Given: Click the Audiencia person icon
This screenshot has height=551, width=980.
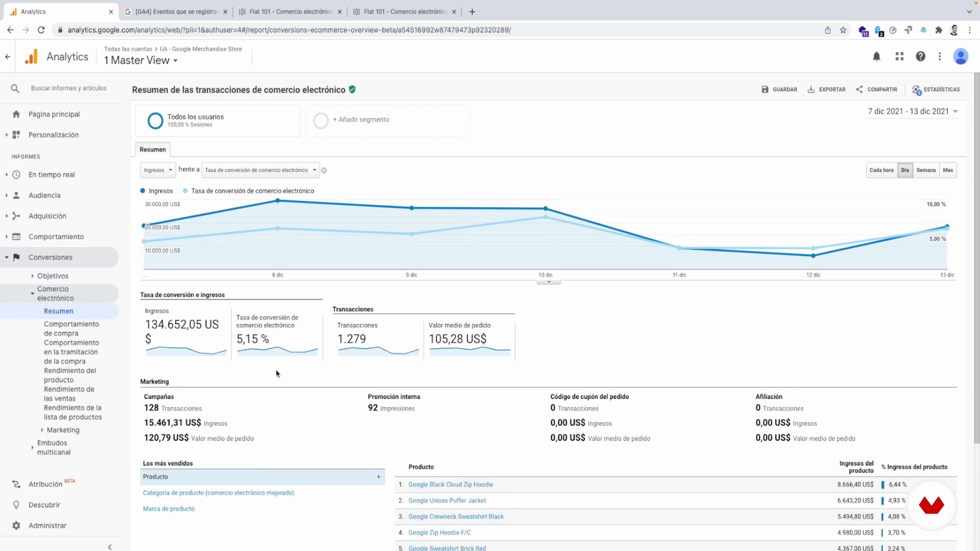Looking at the screenshot, I should coord(16,195).
